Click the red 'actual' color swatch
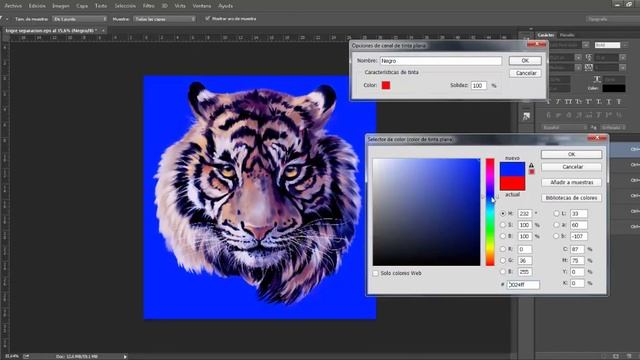Viewport: 640px width, 360px height. click(x=512, y=184)
